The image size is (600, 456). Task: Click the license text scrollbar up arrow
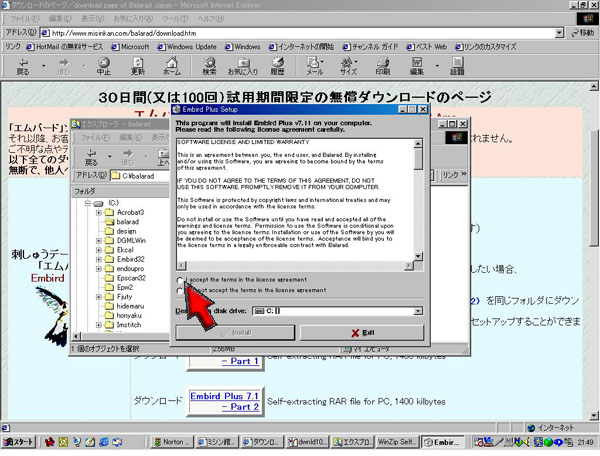[418, 143]
